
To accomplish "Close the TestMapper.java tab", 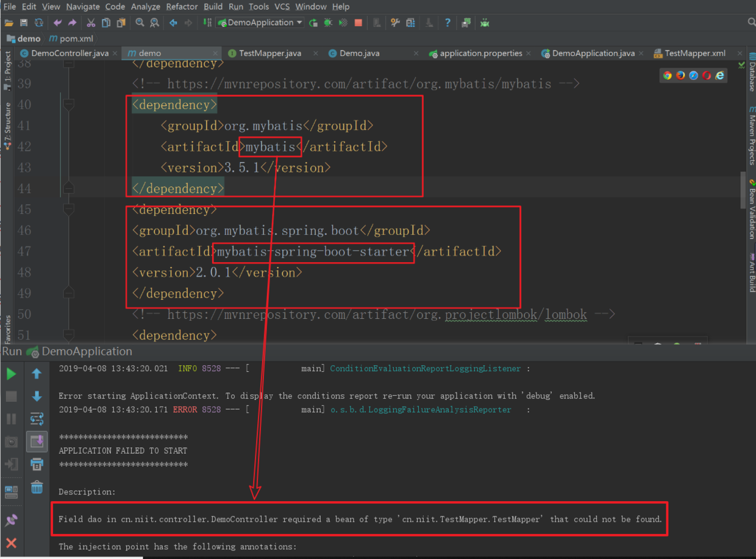I will point(315,54).
